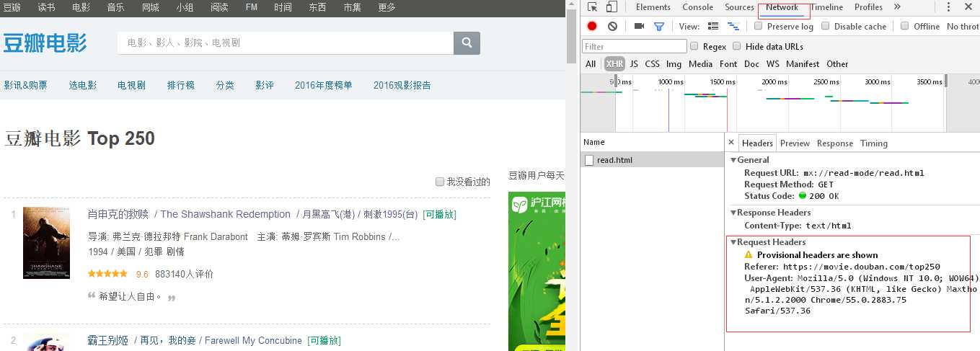Enable the Disable cache checkbox
The height and width of the screenshot is (351, 980).
(x=826, y=26)
